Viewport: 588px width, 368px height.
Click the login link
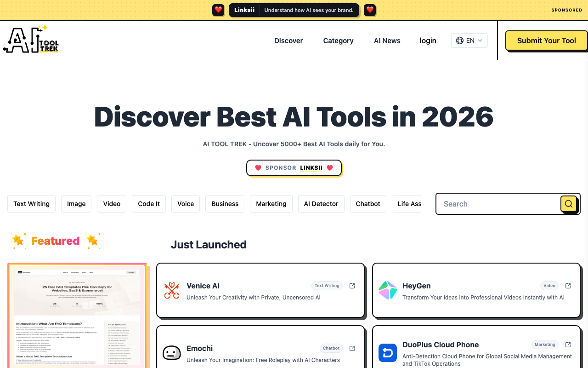(x=428, y=40)
